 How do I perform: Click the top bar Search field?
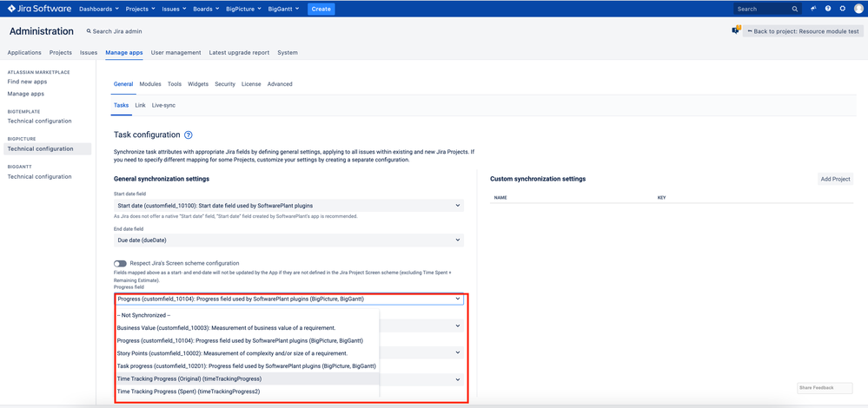(767, 9)
